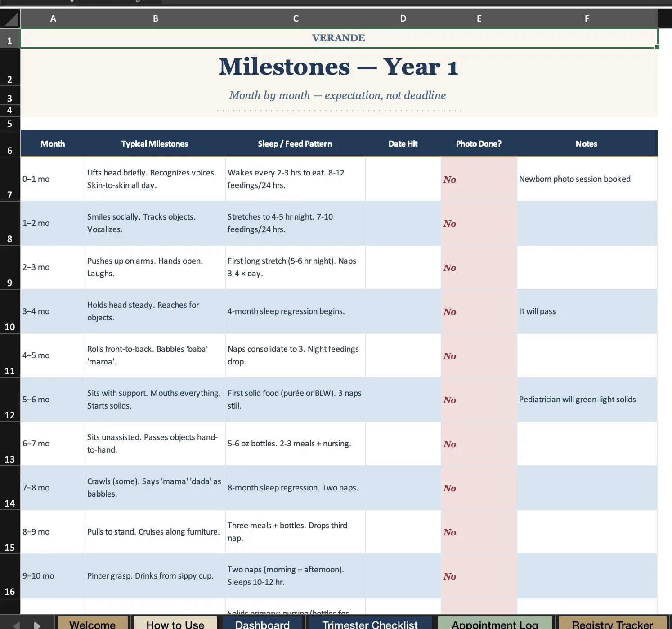Click the select-all corner triangle
Image resolution: width=672 pixels, height=629 pixels.
[10, 19]
